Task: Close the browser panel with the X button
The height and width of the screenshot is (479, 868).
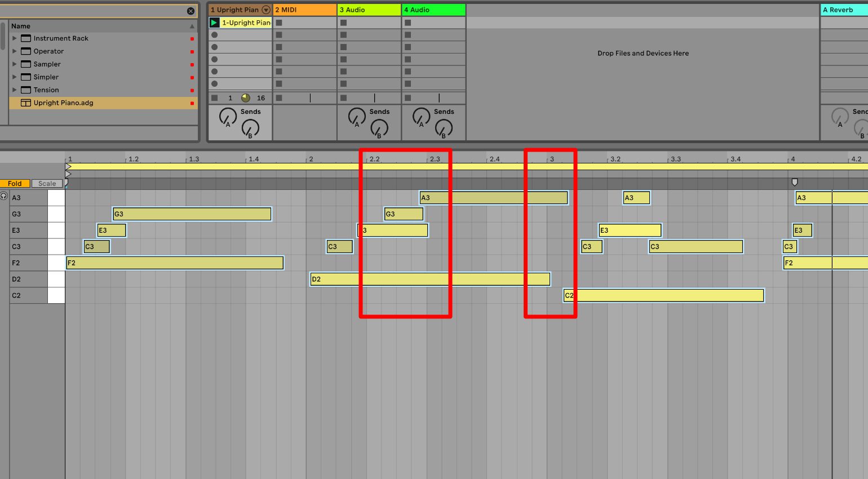Action: pyautogui.click(x=191, y=11)
